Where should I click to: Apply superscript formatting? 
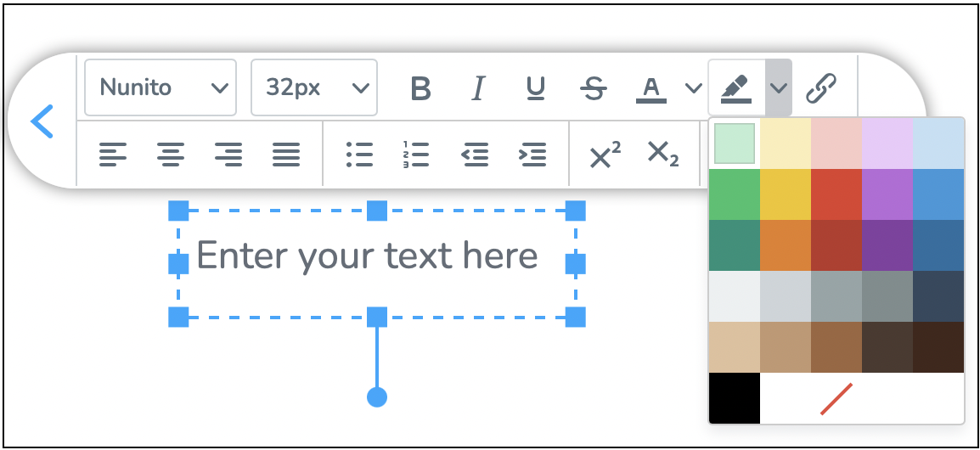pos(605,155)
